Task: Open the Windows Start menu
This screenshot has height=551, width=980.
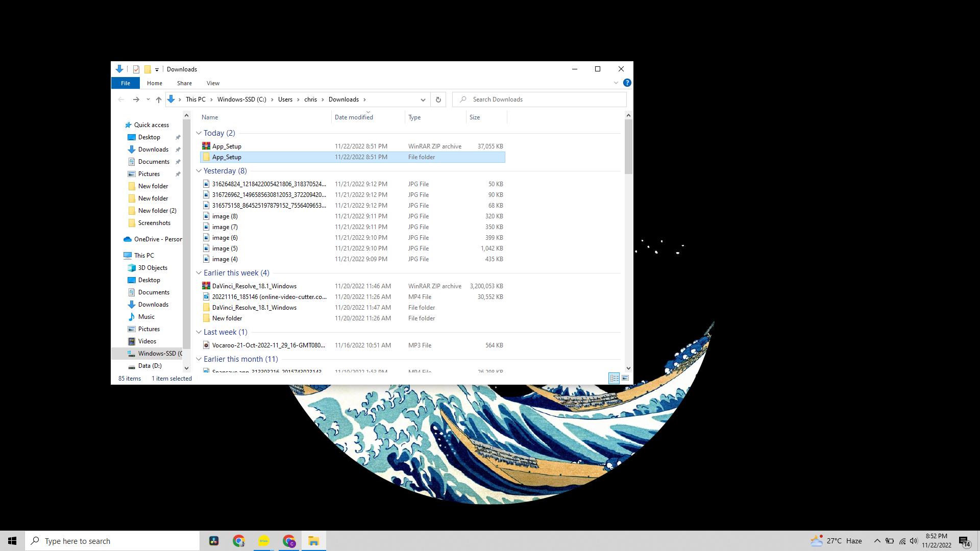Action: coord(12,541)
